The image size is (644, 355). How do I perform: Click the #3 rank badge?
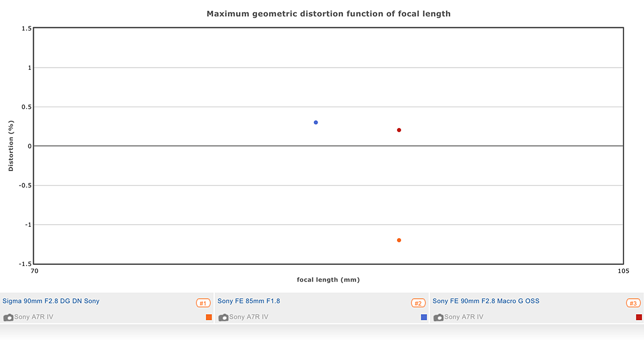(633, 304)
